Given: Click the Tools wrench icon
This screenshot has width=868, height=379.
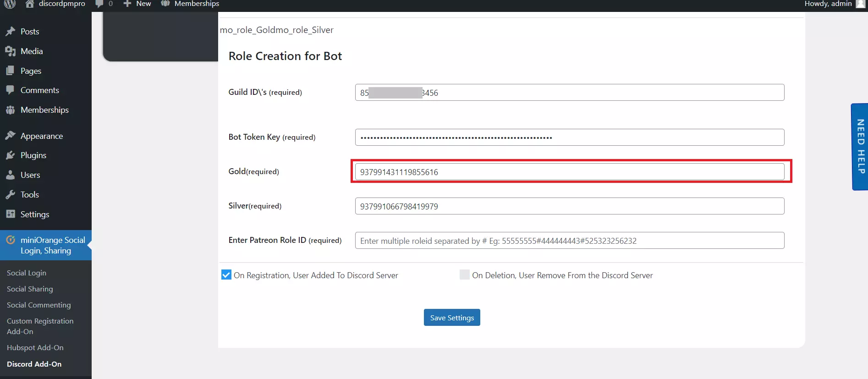Looking at the screenshot, I should 11,194.
